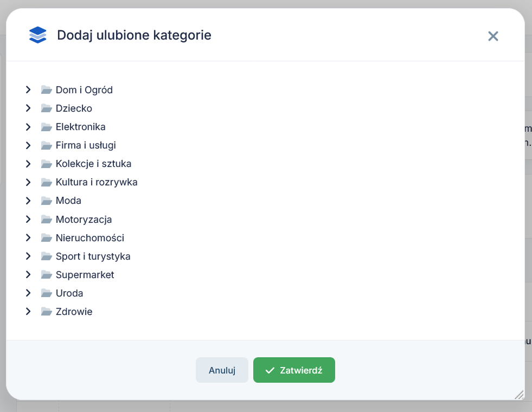The height and width of the screenshot is (412, 532).
Task: Click the folder icon beside Supermarket
Action: point(47,275)
